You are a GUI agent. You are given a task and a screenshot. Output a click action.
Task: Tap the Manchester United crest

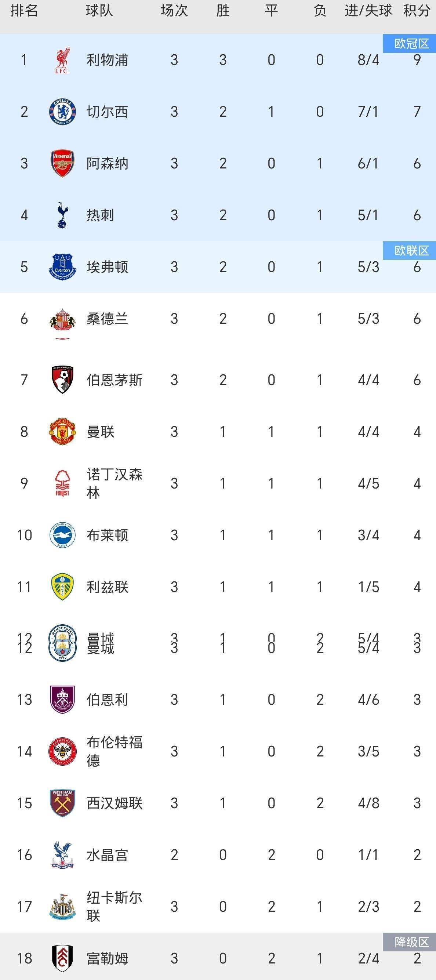[62, 432]
